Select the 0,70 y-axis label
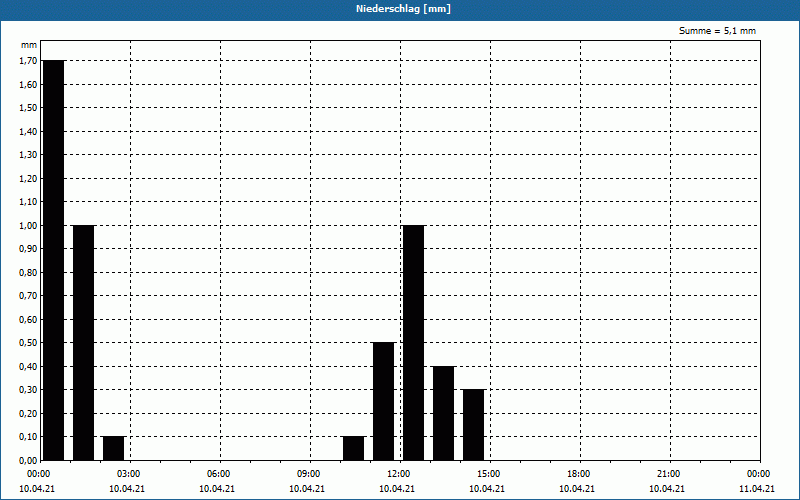800x500 pixels. [x=28, y=295]
